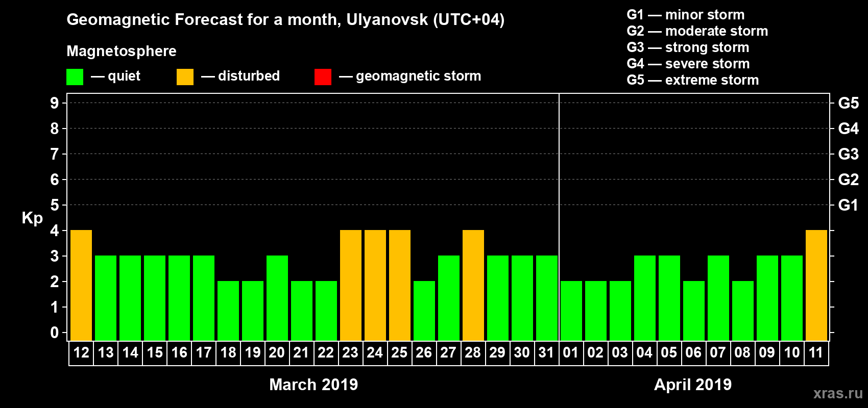Image resolution: width=868 pixels, height=408 pixels.
Task: Click date label 27 on the axis
Action: (x=448, y=353)
